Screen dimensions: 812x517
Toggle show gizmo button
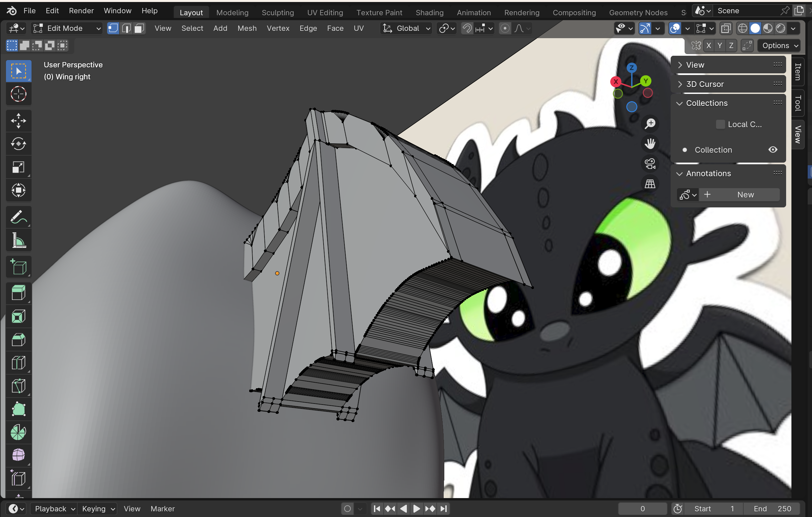[645, 28]
